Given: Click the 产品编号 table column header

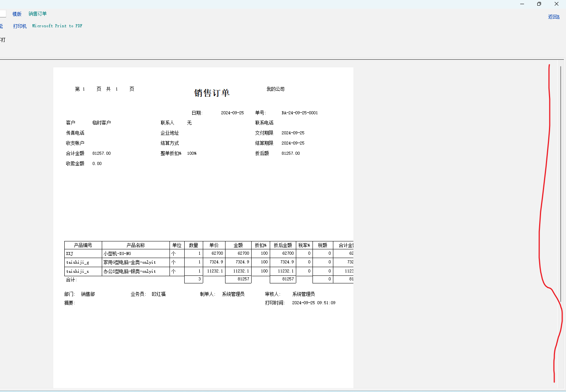Looking at the screenshot, I should click(x=83, y=245).
